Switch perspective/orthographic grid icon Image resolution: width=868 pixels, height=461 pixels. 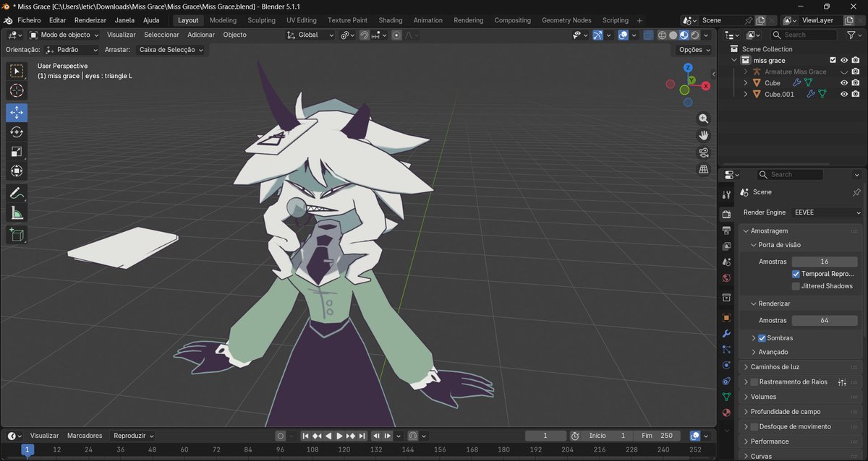703,169
